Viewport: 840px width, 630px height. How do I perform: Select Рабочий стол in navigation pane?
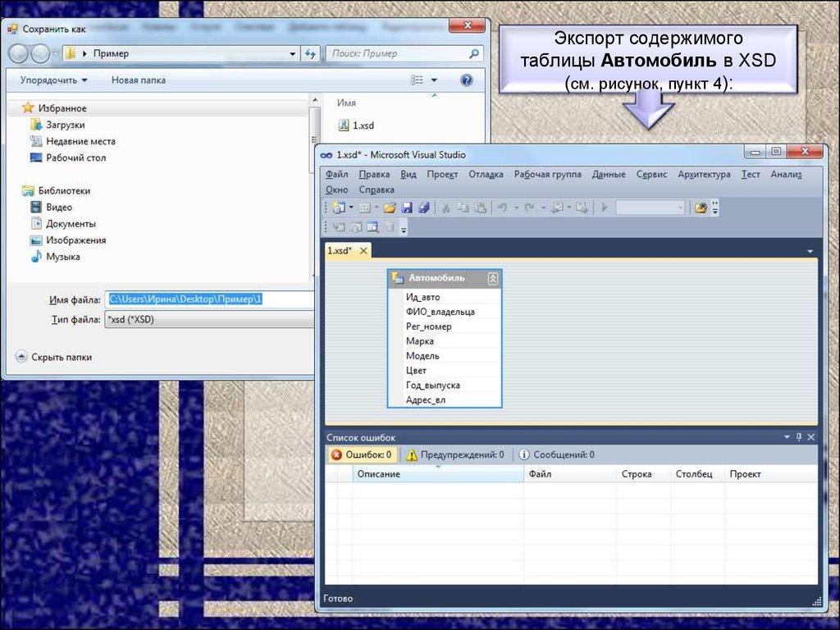tap(75, 157)
